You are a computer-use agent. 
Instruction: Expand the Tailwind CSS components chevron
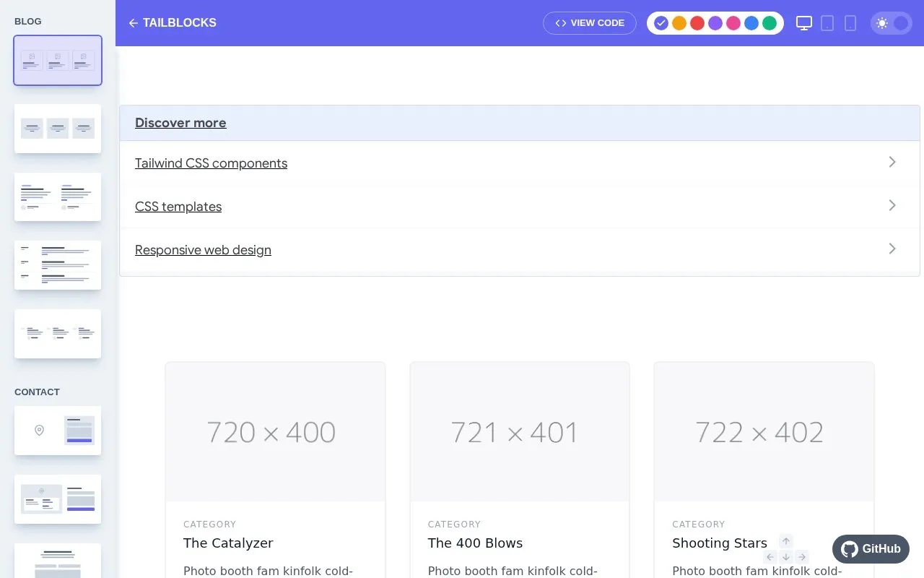(892, 162)
